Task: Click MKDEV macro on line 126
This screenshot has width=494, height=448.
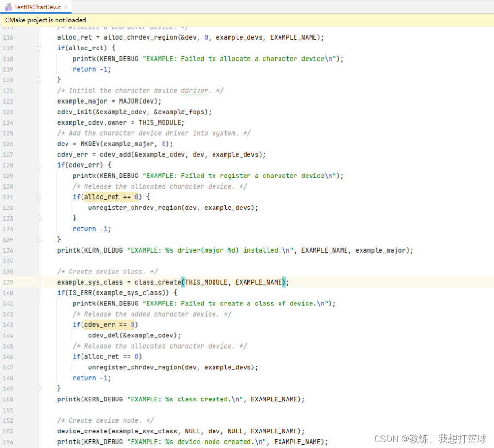Action: pos(90,144)
